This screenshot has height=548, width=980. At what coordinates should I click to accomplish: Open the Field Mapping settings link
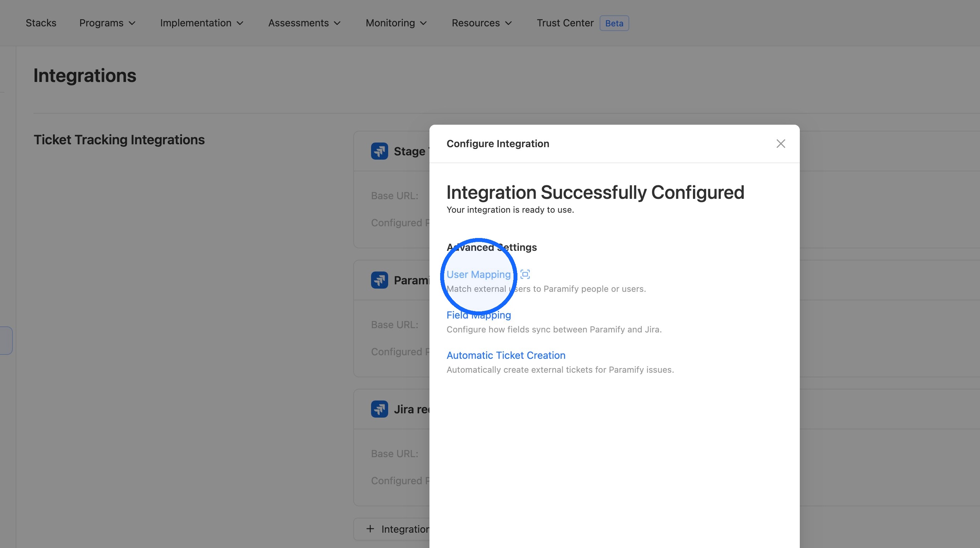click(x=479, y=315)
